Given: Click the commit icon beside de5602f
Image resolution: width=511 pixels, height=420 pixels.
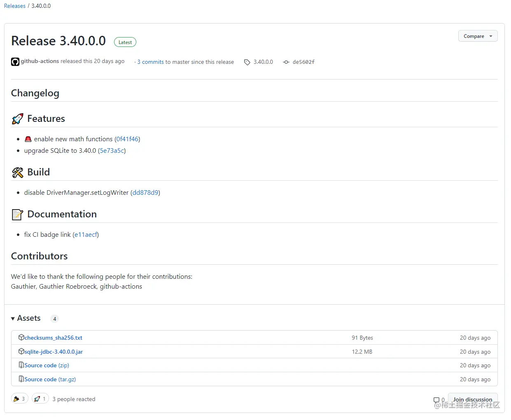Looking at the screenshot, I should [x=286, y=62].
